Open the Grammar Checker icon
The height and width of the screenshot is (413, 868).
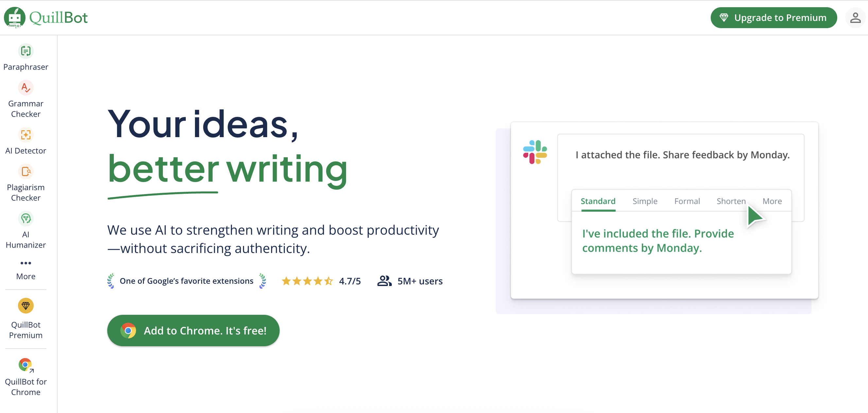26,88
